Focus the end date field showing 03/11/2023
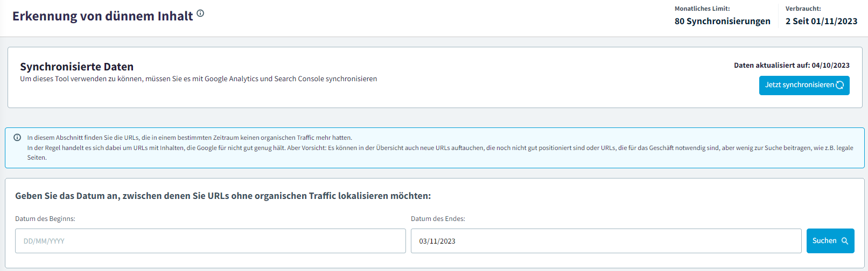This screenshot has height=271, width=868. coord(606,241)
